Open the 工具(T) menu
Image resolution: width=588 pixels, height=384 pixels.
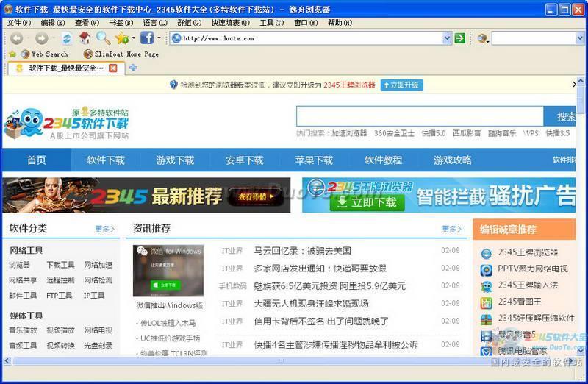[x=272, y=23]
